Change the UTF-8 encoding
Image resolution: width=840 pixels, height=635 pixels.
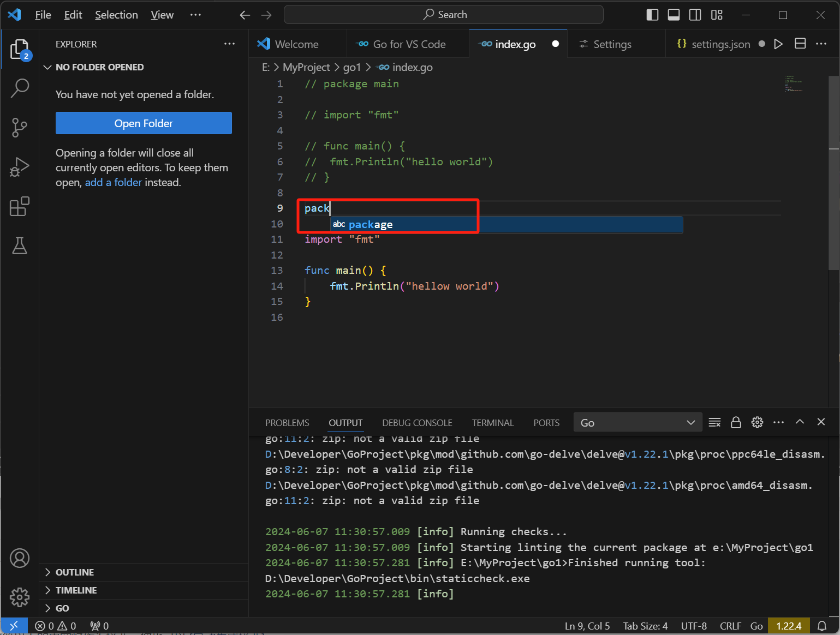pyautogui.click(x=694, y=626)
